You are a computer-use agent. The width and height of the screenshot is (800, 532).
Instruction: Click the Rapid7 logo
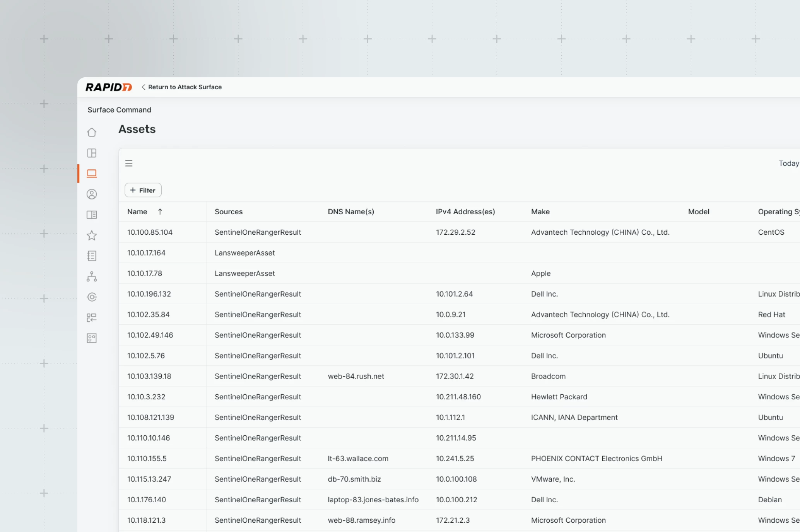pyautogui.click(x=109, y=87)
